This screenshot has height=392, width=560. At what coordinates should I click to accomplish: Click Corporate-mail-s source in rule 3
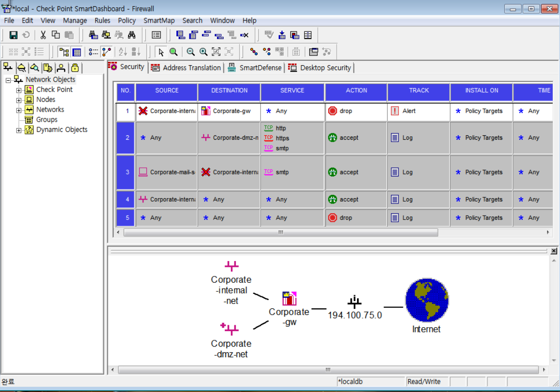167,172
